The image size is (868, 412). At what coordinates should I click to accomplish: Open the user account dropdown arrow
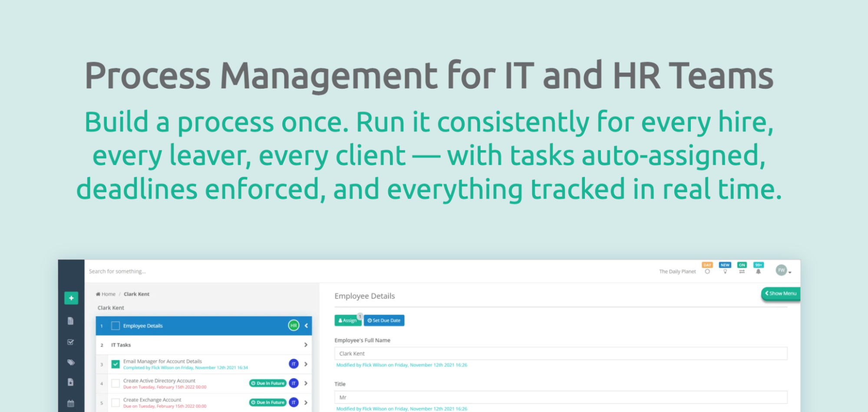point(790,272)
